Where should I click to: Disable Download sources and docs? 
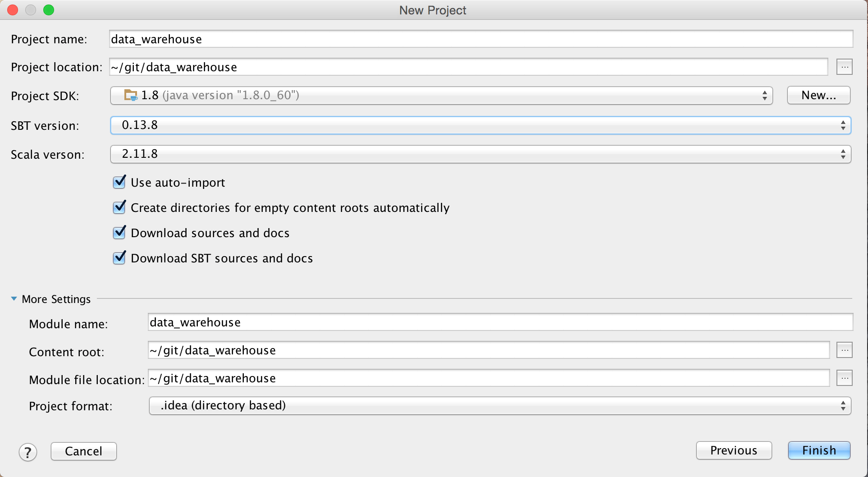(119, 233)
